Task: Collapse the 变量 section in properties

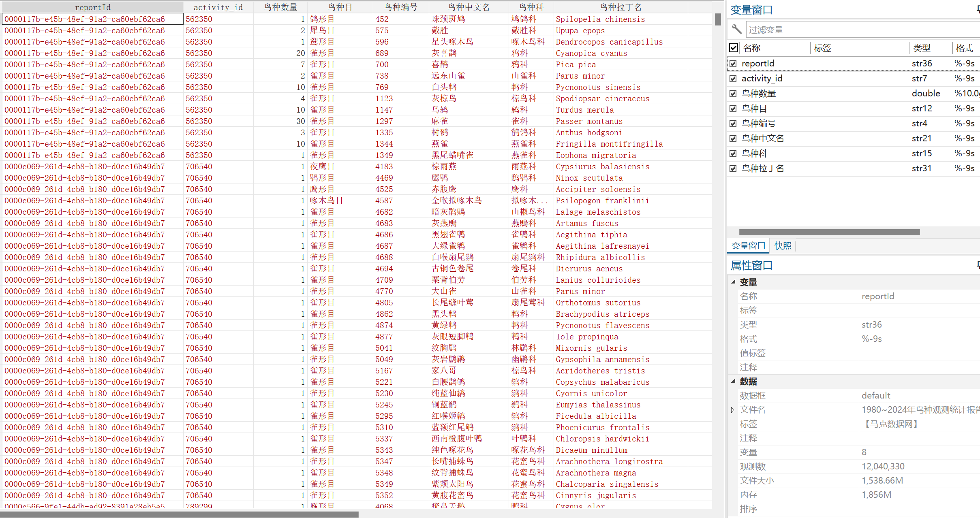Action: [x=733, y=282]
